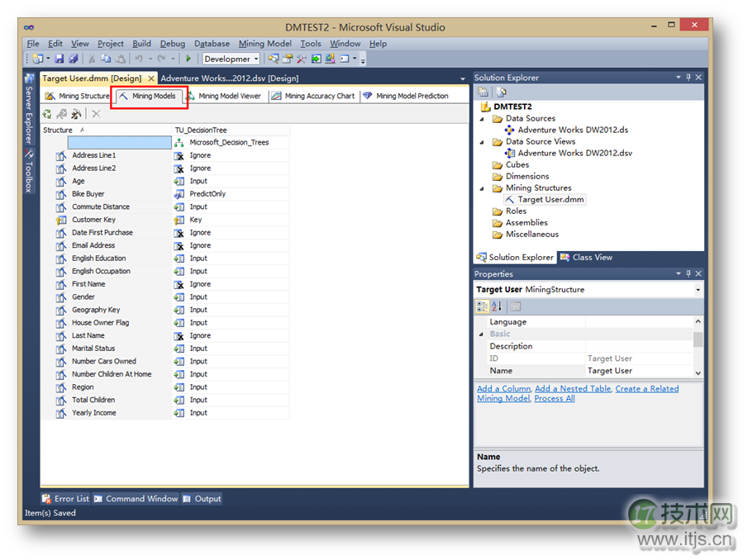Start debugging with the green arrow icon
748x560 pixels.
(x=188, y=59)
